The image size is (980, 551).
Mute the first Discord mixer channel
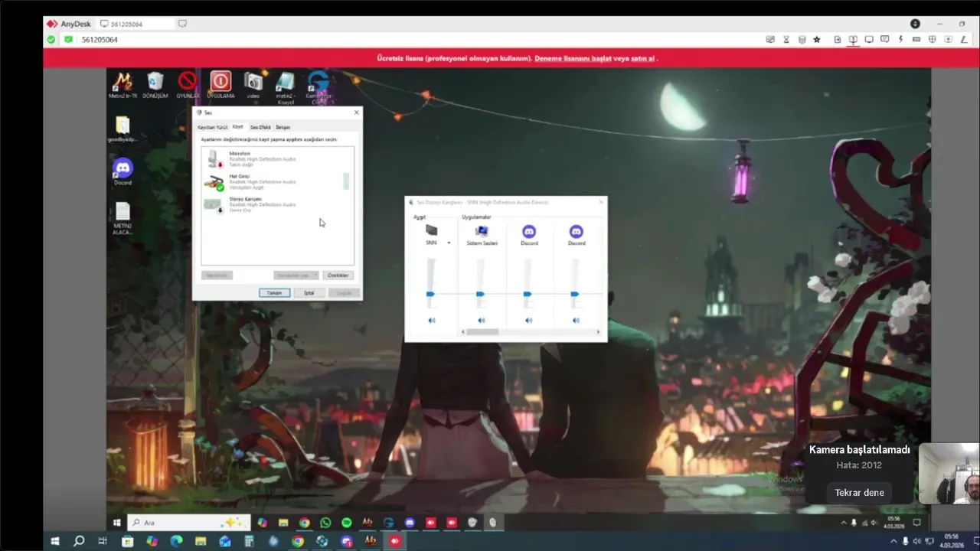coord(528,320)
